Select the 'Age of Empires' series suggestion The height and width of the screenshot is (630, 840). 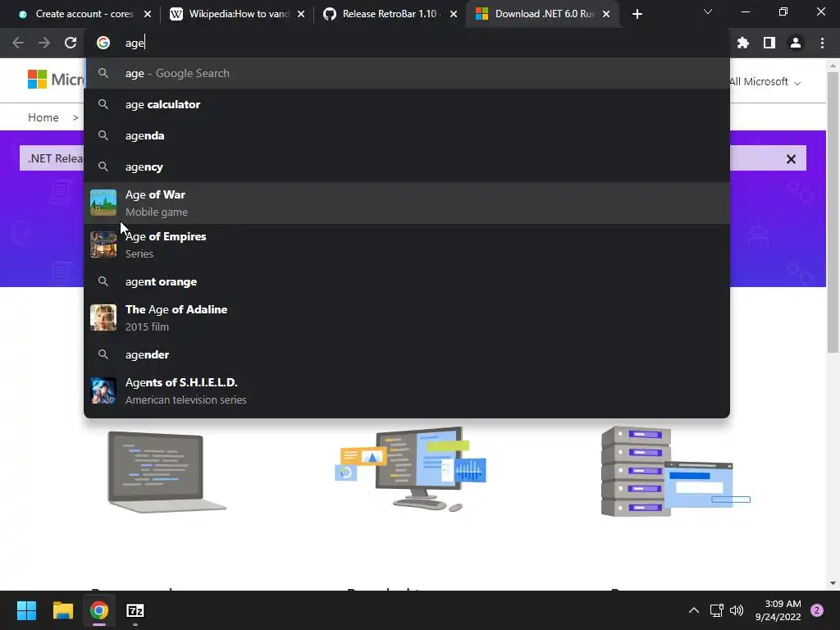pos(407,244)
